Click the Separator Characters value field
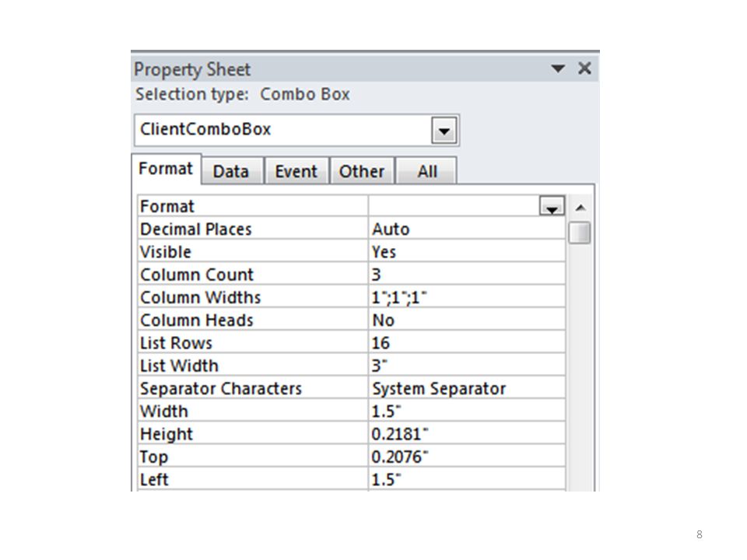Image resolution: width=747 pixels, height=560 pixels. pyautogui.click(x=466, y=389)
